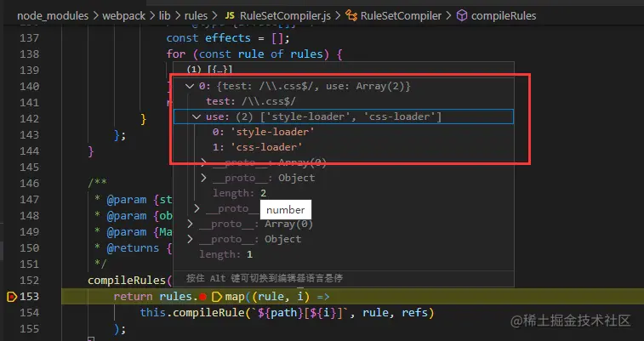
Task: Click the number type tooltip
Action: coord(286,210)
